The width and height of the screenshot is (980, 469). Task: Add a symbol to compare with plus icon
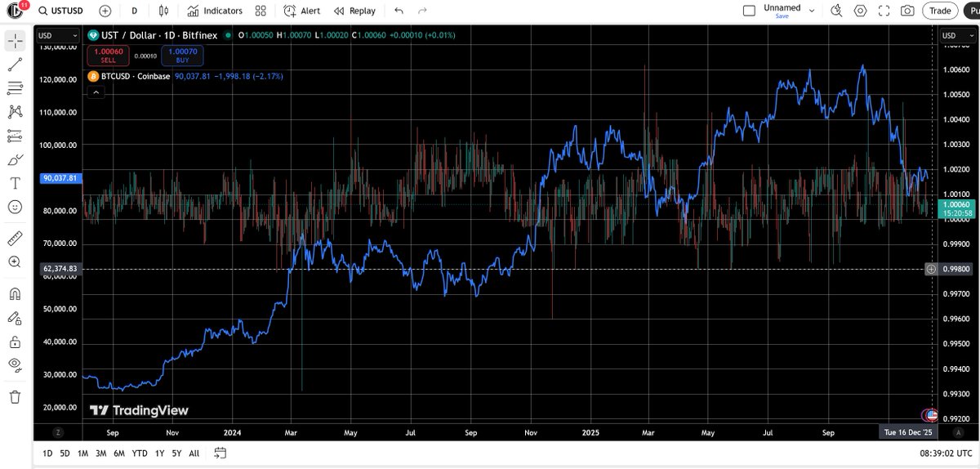(x=105, y=11)
